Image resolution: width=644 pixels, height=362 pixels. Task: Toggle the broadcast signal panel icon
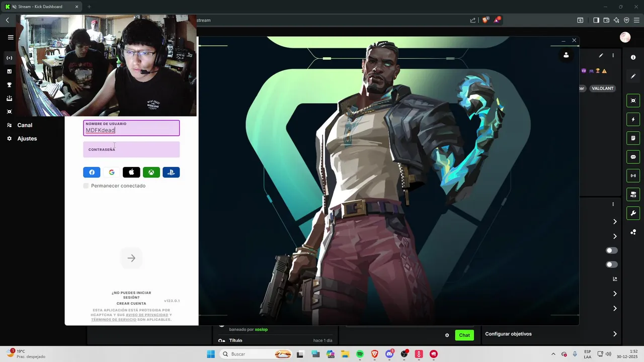pos(633,175)
